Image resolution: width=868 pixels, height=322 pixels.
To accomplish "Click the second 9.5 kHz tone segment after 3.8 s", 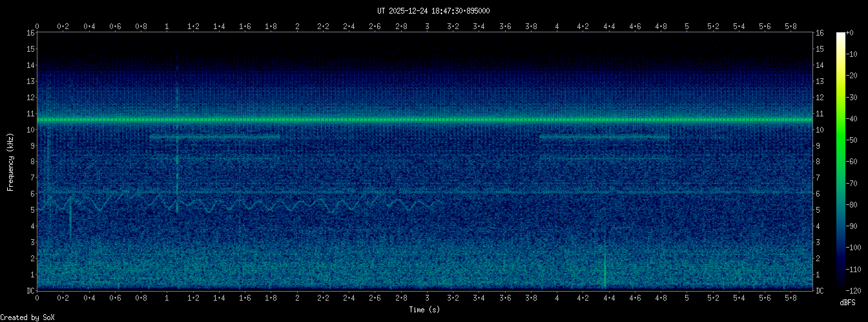I will (x=604, y=137).
